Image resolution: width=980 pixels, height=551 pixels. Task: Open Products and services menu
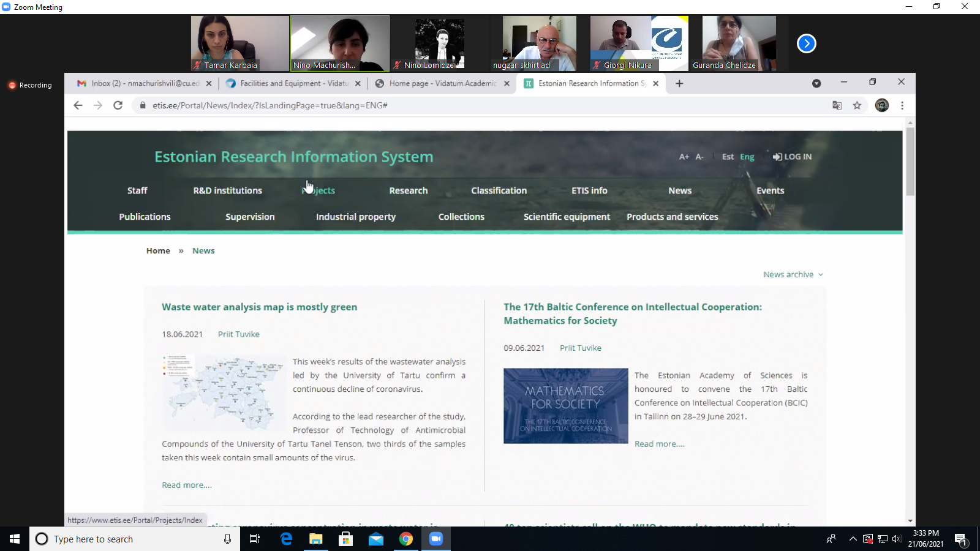pos(673,217)
